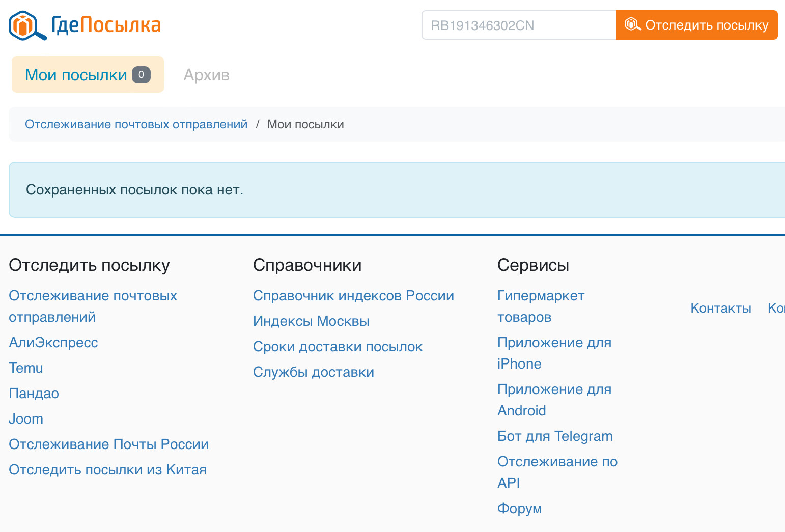The width and height of the screenshot is (785, 532).
Task: Open the Joom footer link
Action: tap(26, 418)
